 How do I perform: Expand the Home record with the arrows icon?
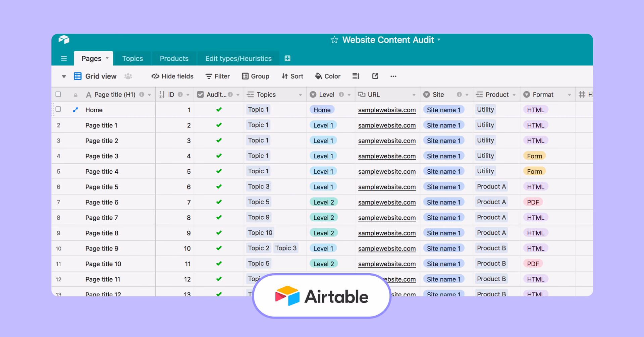[75, 109]
